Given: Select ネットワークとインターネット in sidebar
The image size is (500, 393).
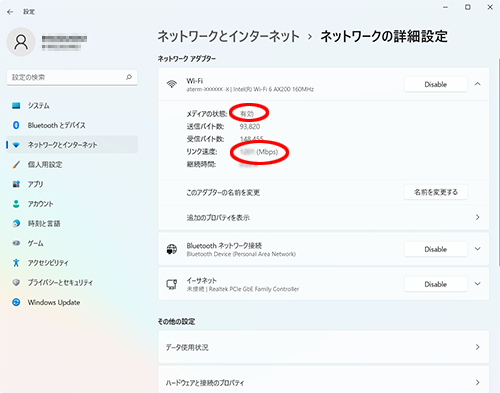Looking at the screenshot, I should tap(72, 145).
